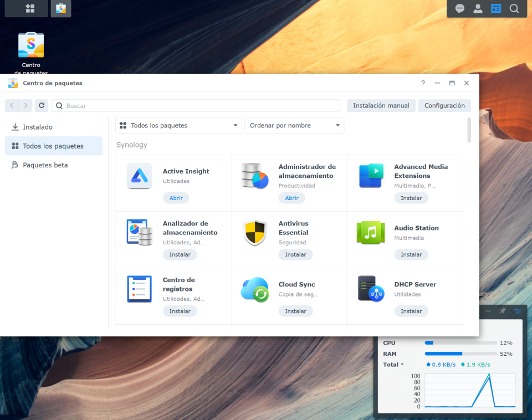Image resolution: width=532 pixels, height=420 pixels.
Task: Click the help question mark icon
Action: tap(423, 83)
